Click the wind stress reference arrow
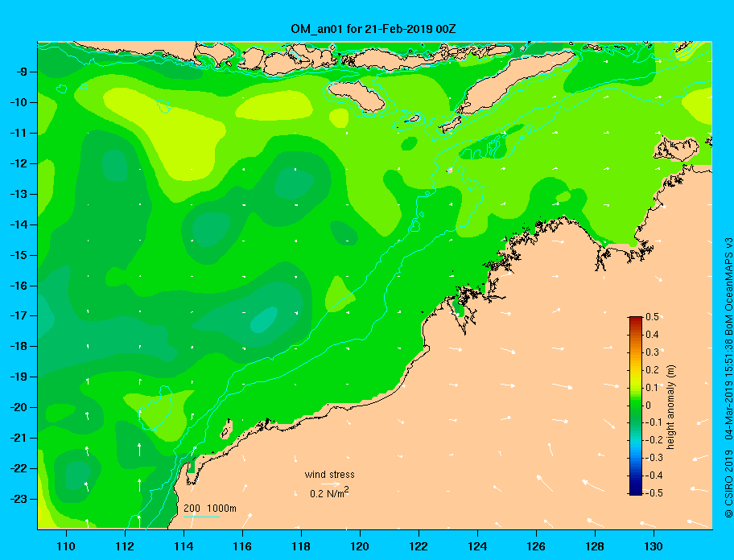Screen dimensions: 734x560 pyautogui.click(x=331, y=484)
